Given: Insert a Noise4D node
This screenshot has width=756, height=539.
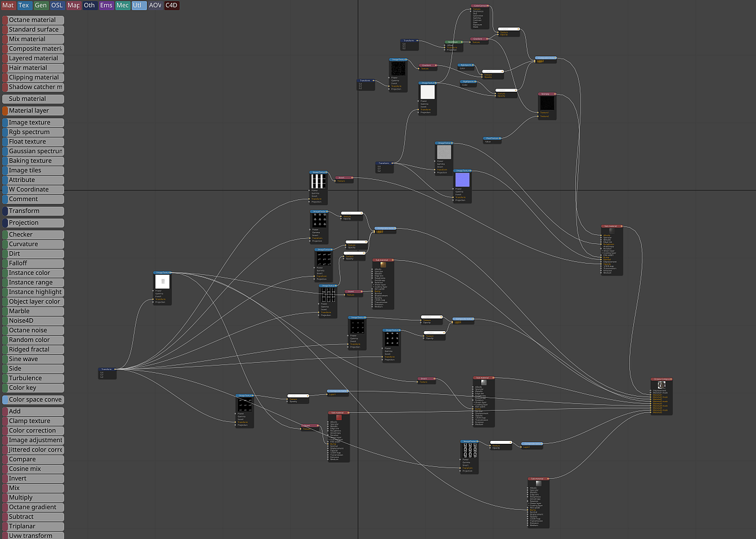Looking at the screenshot, I should tap(33, 320).
